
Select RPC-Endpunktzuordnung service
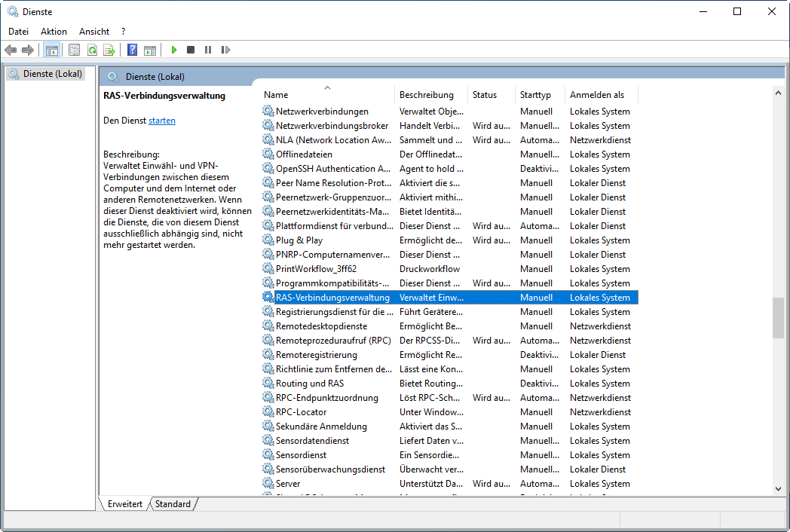[327, 397]
